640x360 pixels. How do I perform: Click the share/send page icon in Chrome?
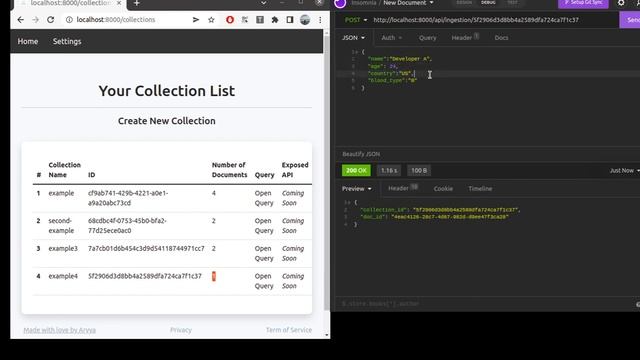[196, 20]
